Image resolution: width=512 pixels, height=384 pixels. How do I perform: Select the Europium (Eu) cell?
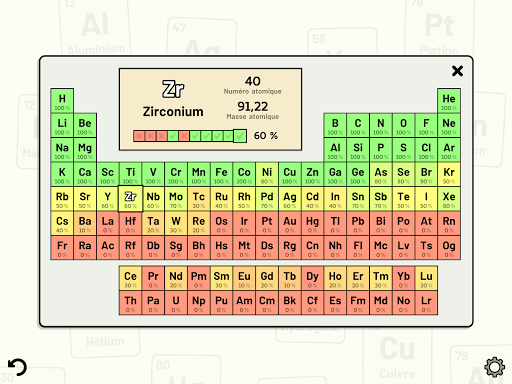244,278
